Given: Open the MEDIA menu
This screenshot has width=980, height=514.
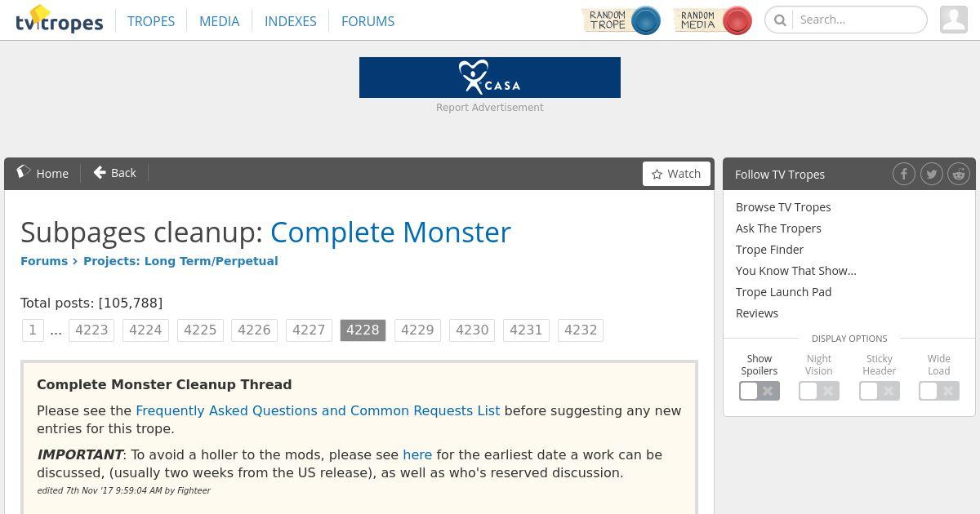Looking at the screenshot, I should pos(220,21).
